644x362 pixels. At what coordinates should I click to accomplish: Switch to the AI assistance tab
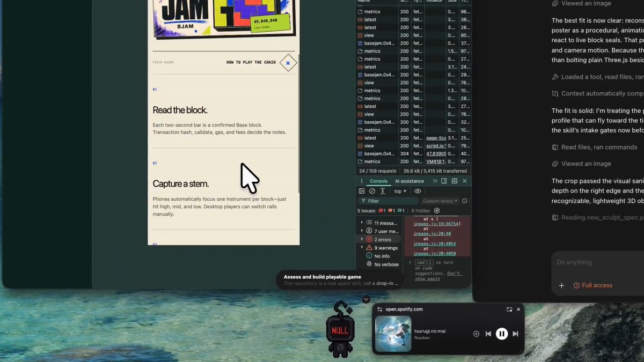point(409,181)
